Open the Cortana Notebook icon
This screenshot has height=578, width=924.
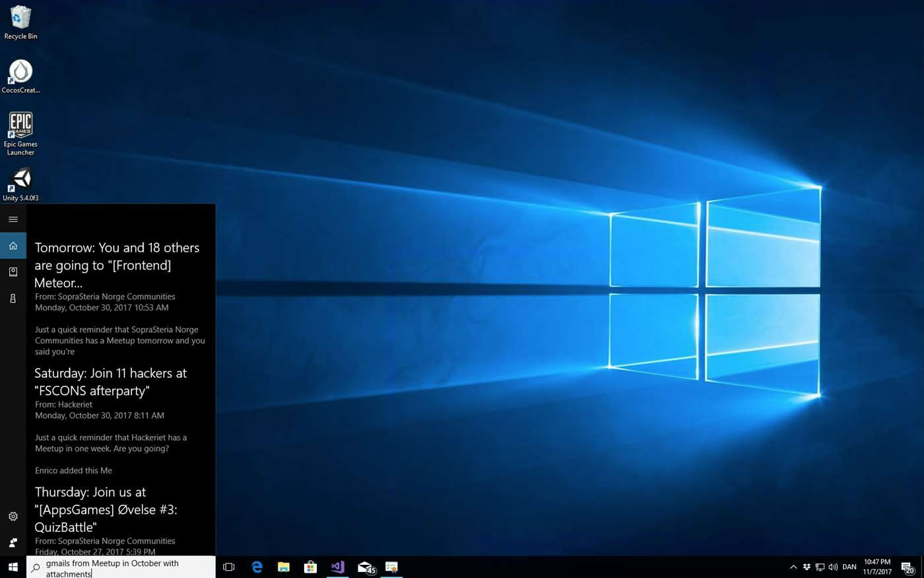(x=13, y=272)
